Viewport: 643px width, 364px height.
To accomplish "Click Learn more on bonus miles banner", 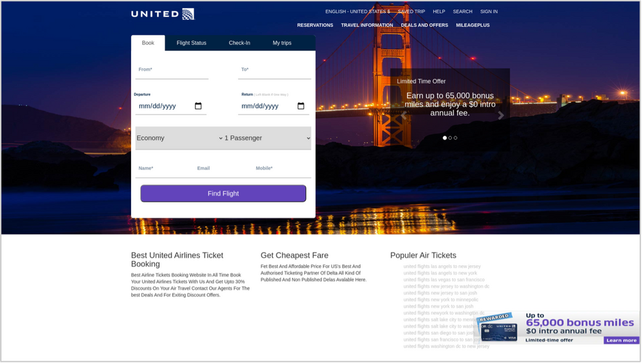I will tap(621, 340).
